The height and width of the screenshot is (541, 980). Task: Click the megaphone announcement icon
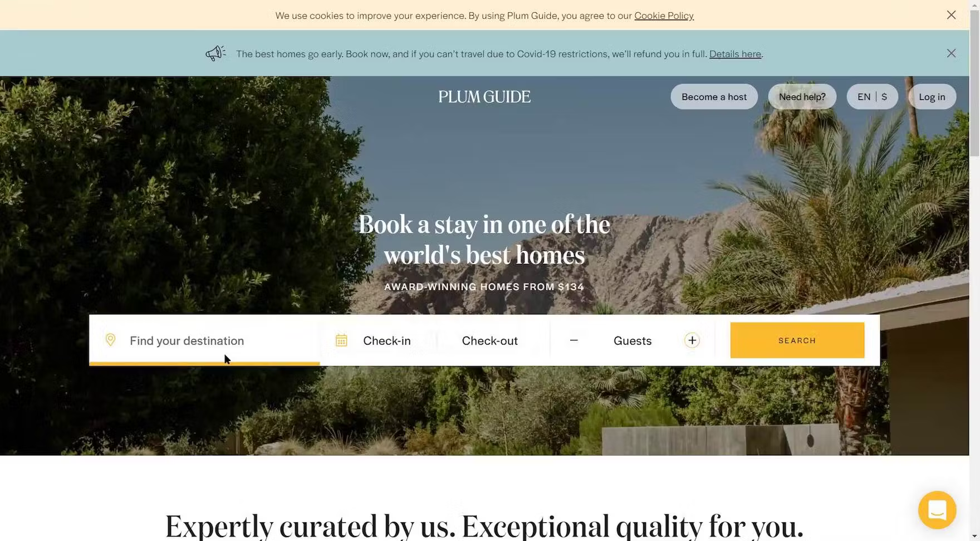pos(215,53)
